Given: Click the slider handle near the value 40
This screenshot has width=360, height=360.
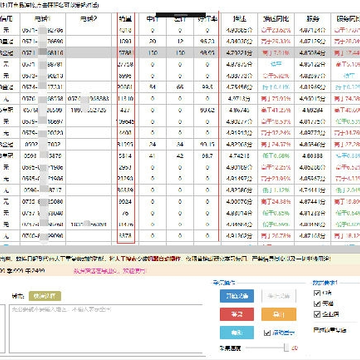Looking at the screenshot, I should coord(286,348).
